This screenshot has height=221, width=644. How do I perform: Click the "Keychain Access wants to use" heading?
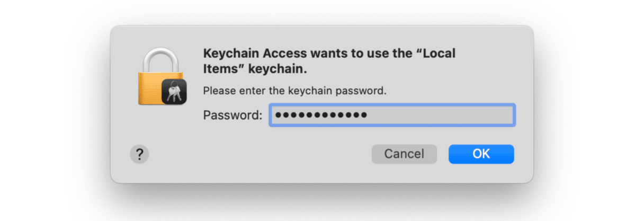(299, 54)
